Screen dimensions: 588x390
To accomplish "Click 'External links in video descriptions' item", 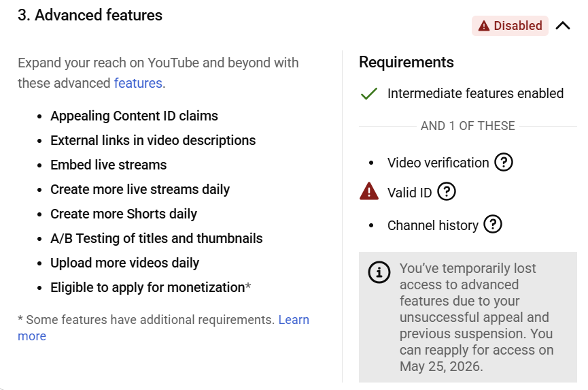I will click(x=153, y=140).
